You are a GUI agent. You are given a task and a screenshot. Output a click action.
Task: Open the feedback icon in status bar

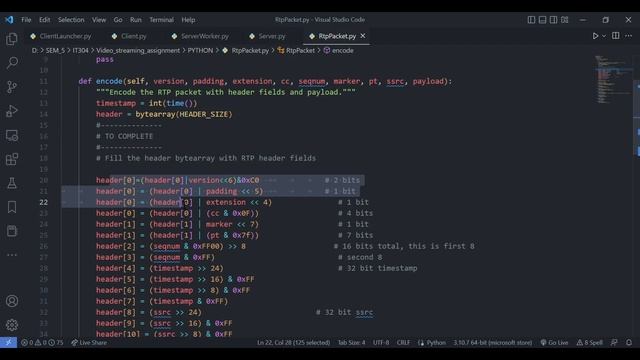(614, 342)
